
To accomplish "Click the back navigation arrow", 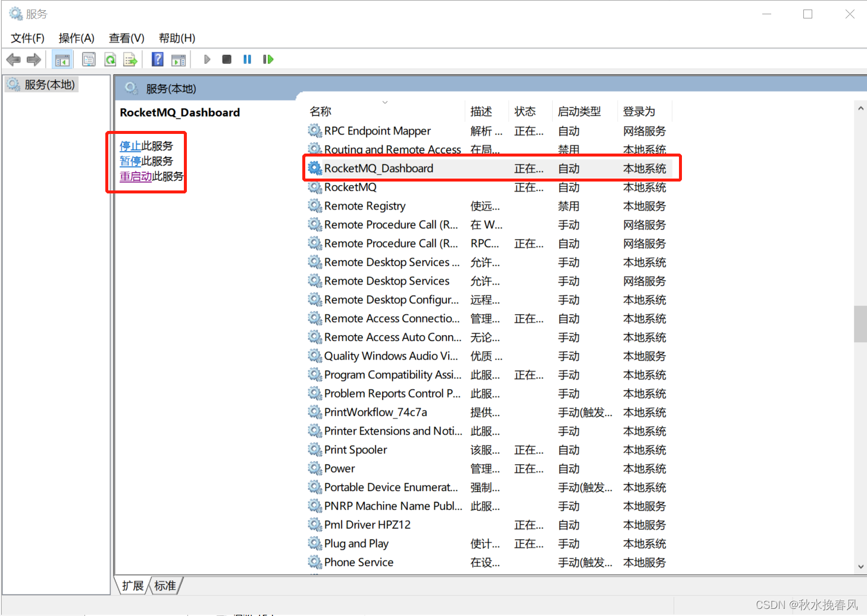I will tap(13, 59).
